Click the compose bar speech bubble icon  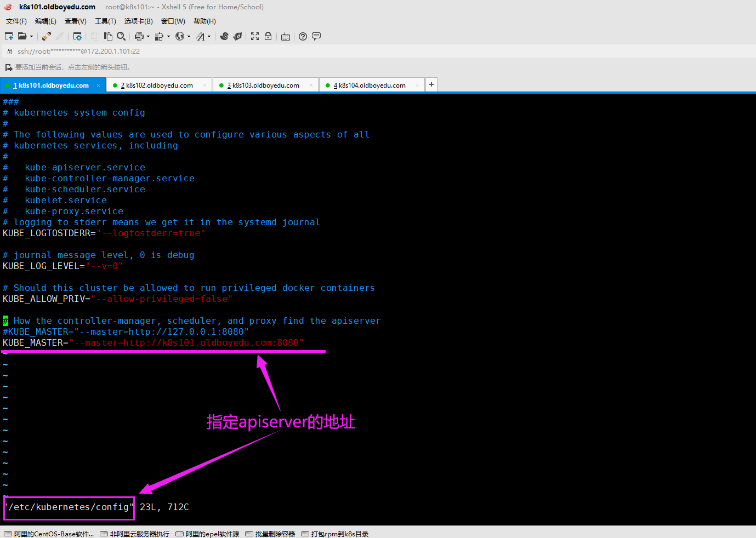pos(316,36)
